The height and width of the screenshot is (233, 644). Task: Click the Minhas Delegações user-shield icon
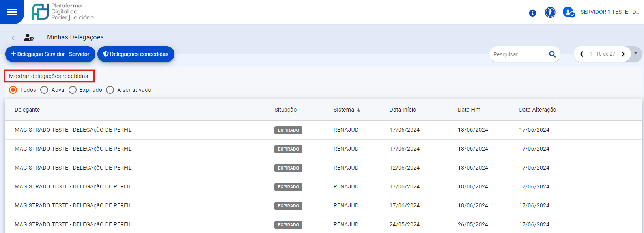coord(29,37)
